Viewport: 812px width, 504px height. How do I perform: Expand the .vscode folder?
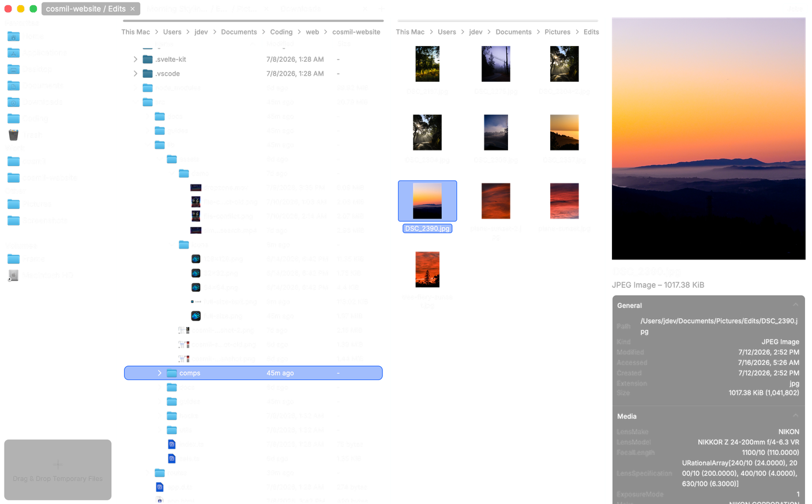coord(136,74)
